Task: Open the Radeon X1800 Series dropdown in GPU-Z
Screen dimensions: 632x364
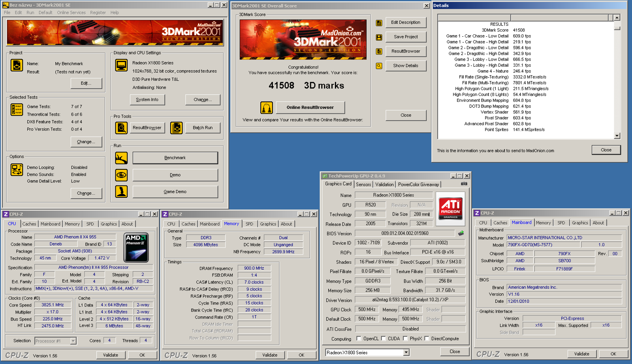Action: (x=406, y=353)
